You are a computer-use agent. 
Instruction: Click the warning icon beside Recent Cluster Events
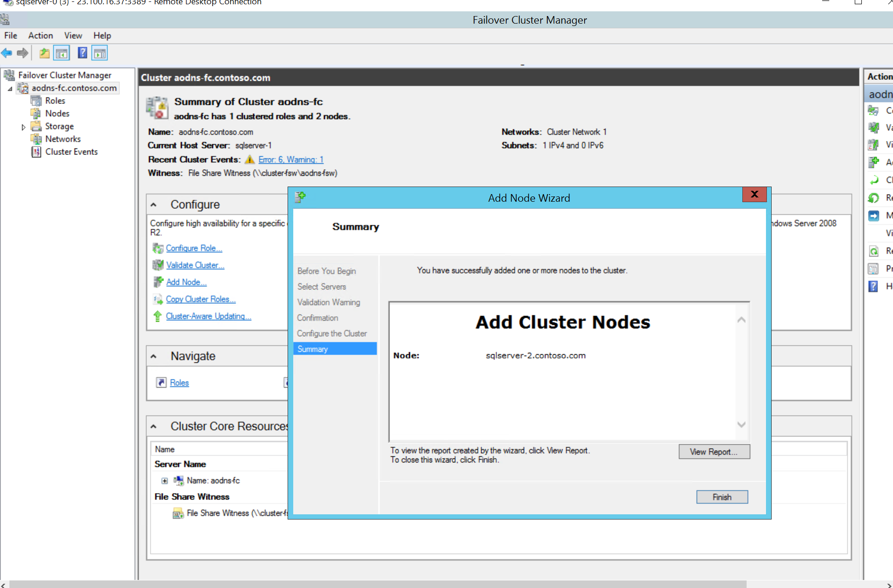point(249,160)
